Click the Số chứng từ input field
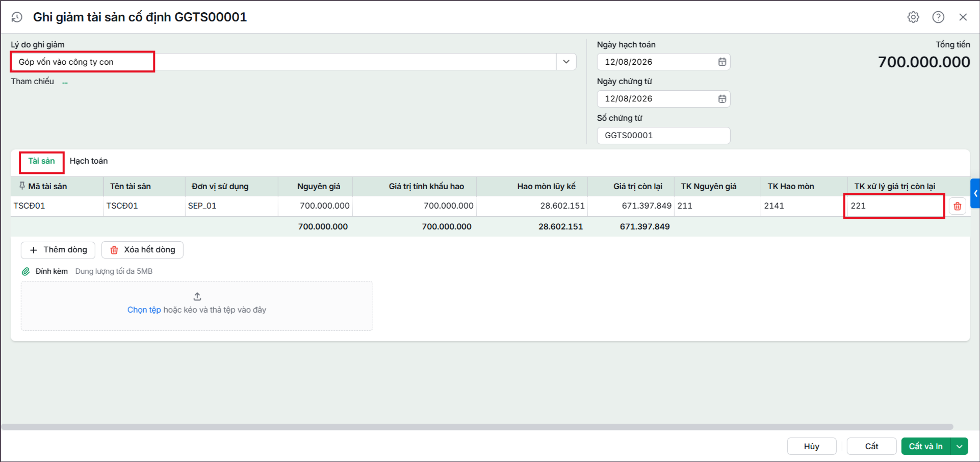980x462 pixels. (x=663, y=136)
